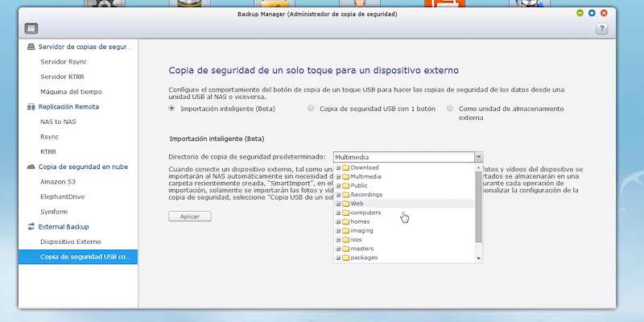644x322 pixels.
Task: Click the Replicación Remota section icon
Action: pyautogui.click(x=31, y=107)
